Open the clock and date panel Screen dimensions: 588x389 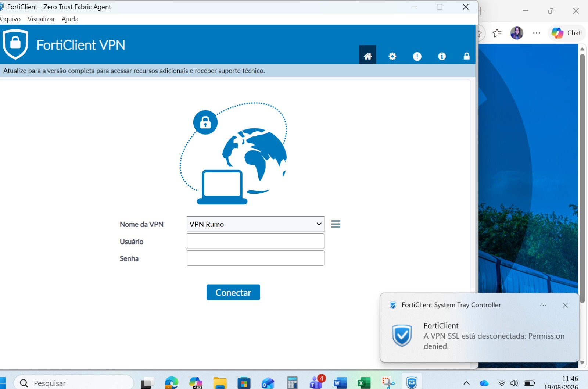(x=562, y=382)
